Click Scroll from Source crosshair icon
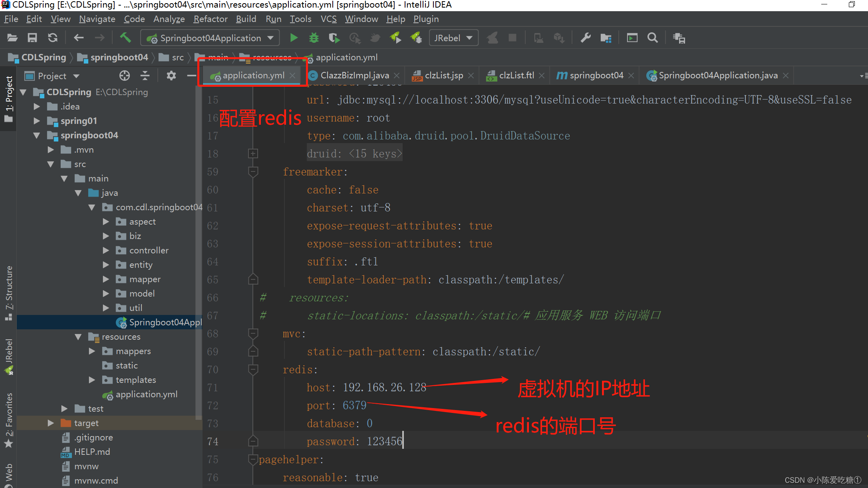 coord(124,76)
